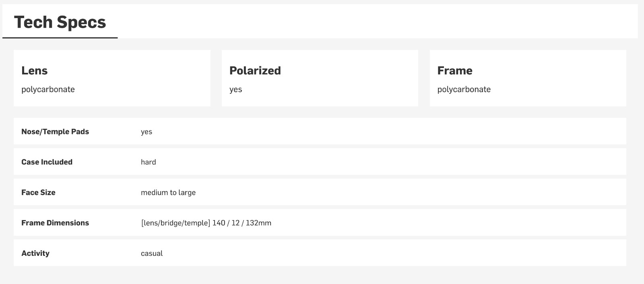Click polycarbonate value under Frame
Screen dimensions: 644x284
(464, 89)
